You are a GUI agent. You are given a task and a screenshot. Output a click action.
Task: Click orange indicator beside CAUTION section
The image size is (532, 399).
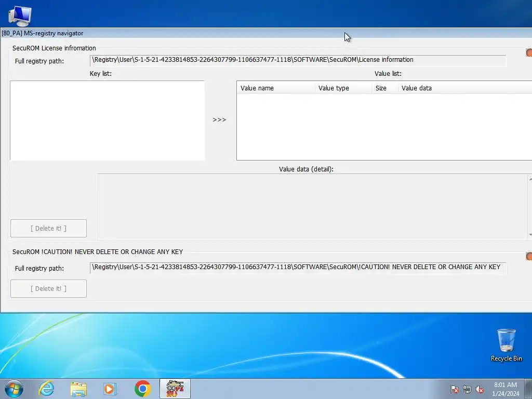pyautogui.click(x=529, y=256)
